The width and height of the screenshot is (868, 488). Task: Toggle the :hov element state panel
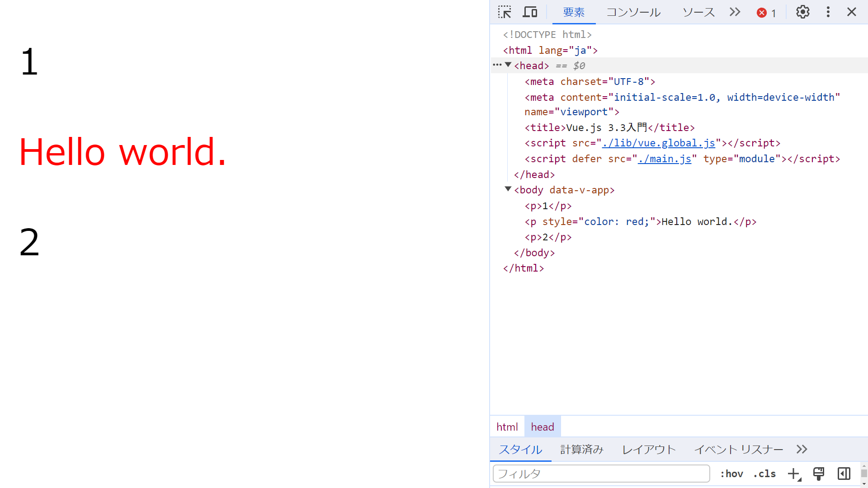tap(731, 474)
